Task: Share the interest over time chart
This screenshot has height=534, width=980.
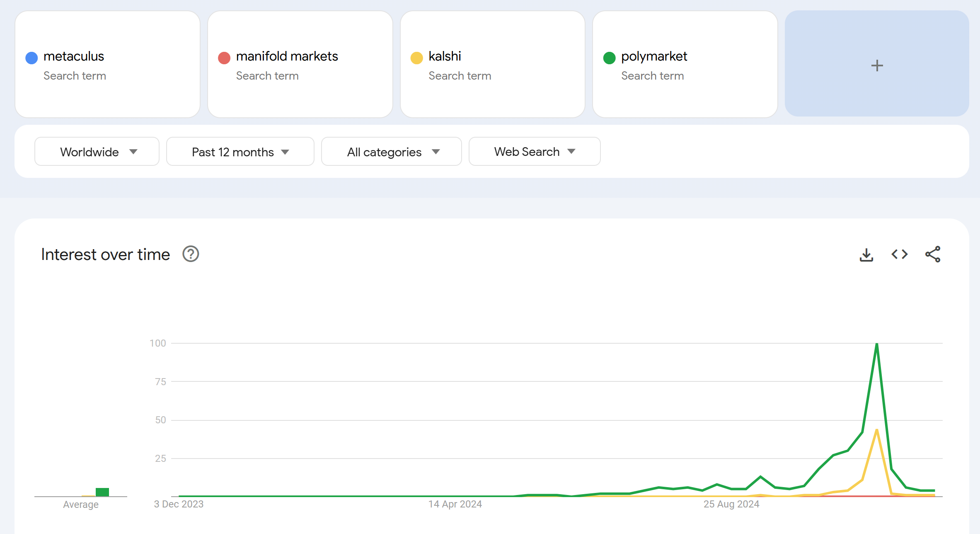Action: point(933,254)
